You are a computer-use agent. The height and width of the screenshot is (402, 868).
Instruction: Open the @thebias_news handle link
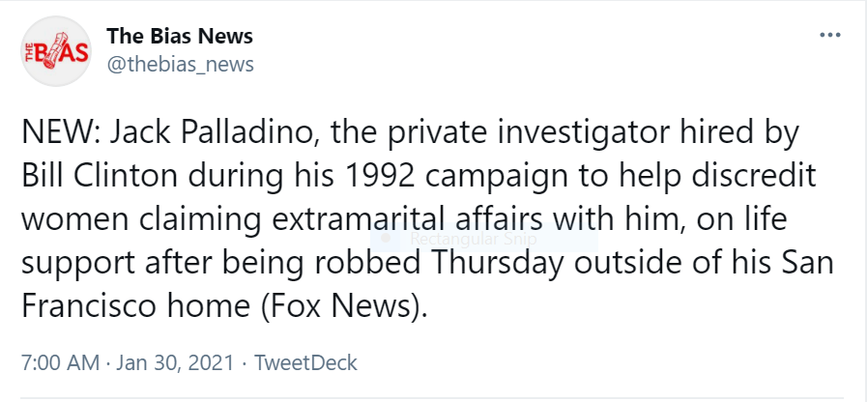tap(180, 64)
